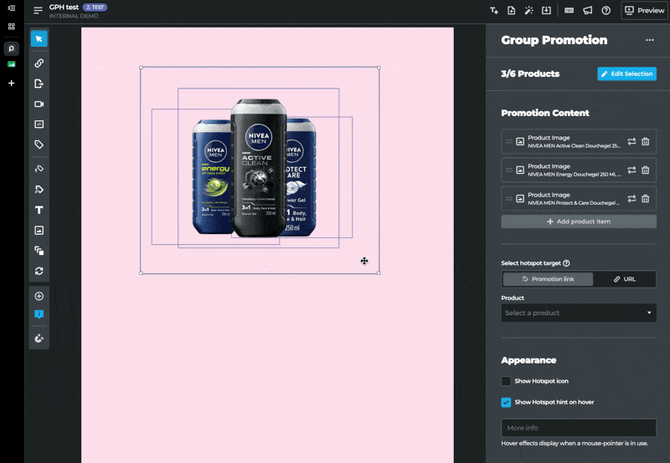Click the download import icon in top bar
This screenshot has width=670, height=463.
[547, 11]
